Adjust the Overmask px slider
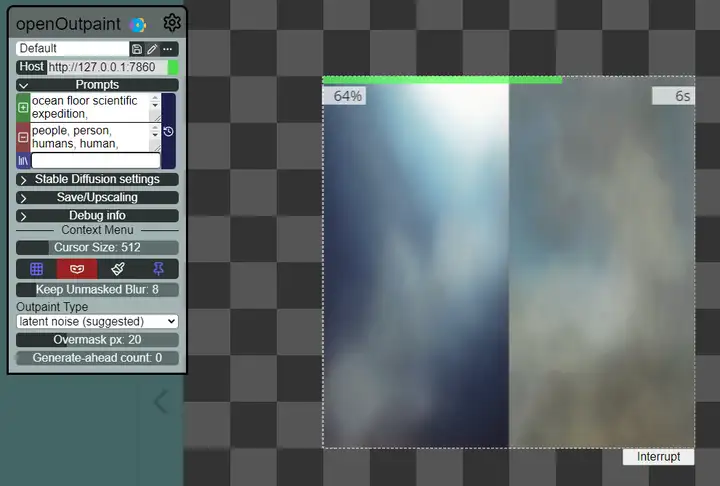This screenshot has width=720, height=486. [x=97, y=340]
